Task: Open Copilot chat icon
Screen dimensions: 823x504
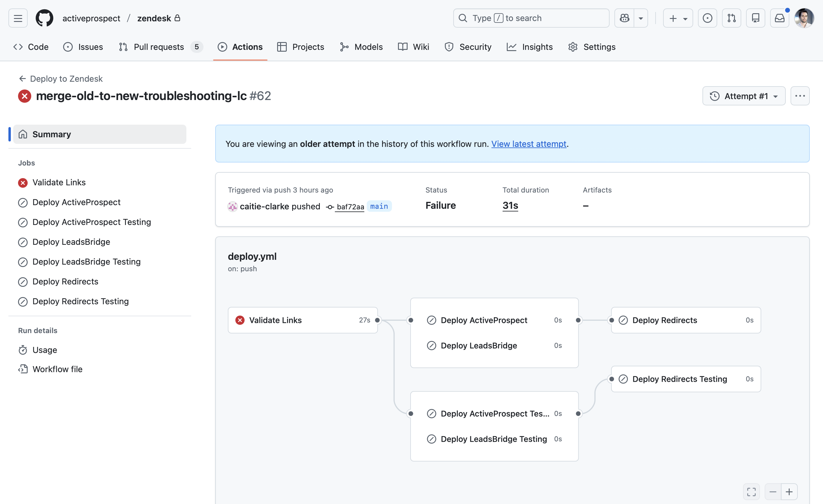Action: (x=624, y=18)
